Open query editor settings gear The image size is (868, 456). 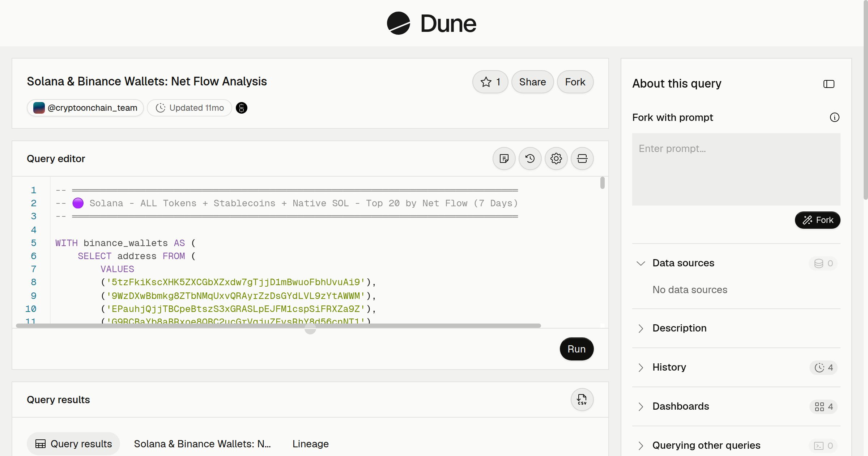pyautogui.click(x=556, y=159)
